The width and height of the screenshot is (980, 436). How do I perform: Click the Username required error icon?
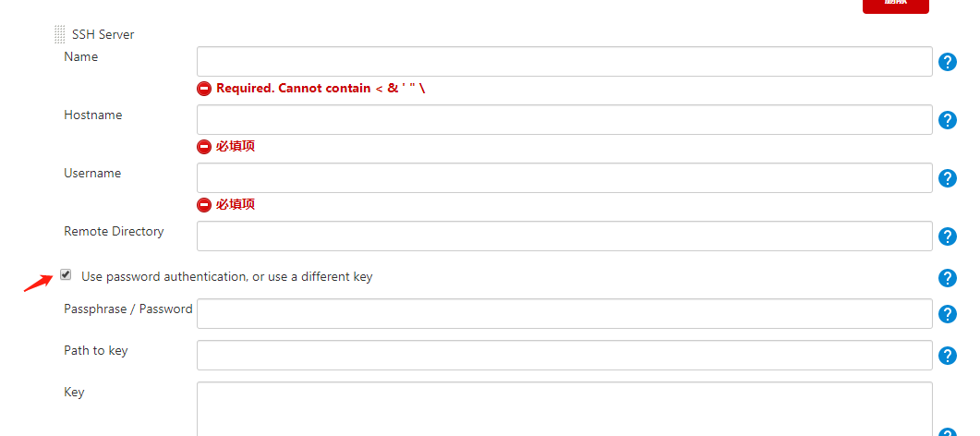pyautogui.click(x=204, y=205)
